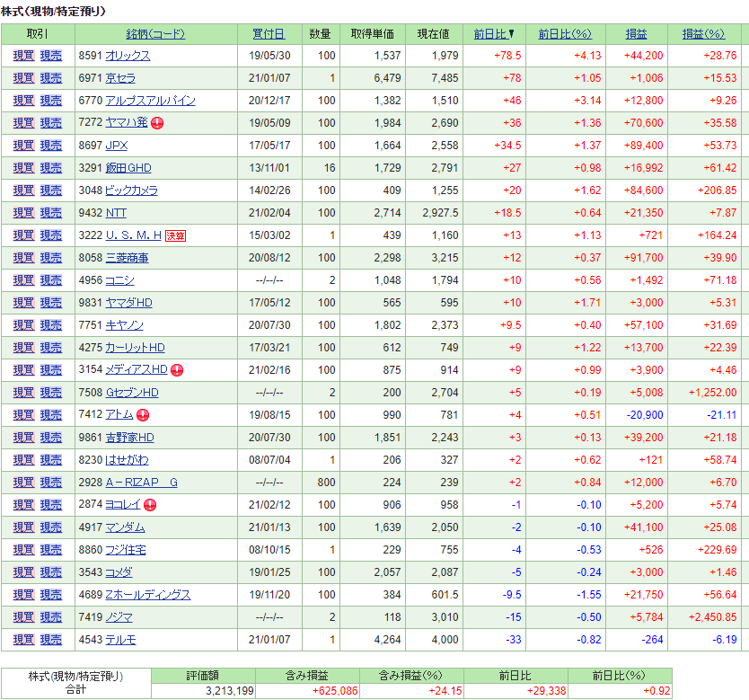
Task: Open the オリックス stock link
Action: point(128,56)
